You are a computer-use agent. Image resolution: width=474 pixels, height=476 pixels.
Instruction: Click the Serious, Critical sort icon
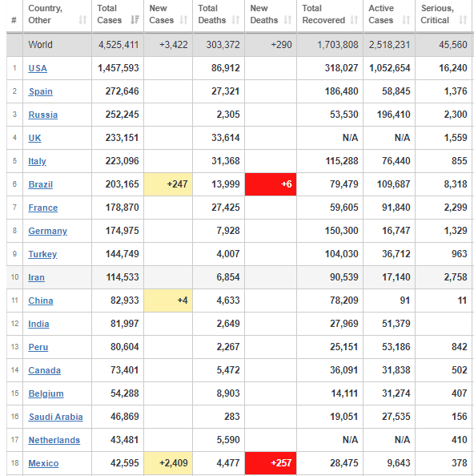pos(463,20)
